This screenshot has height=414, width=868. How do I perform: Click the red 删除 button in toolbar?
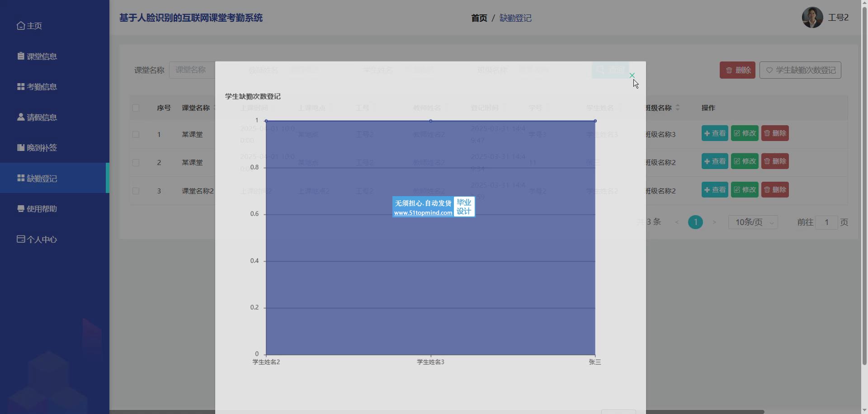pyautogui.click(x=737, y=70)
